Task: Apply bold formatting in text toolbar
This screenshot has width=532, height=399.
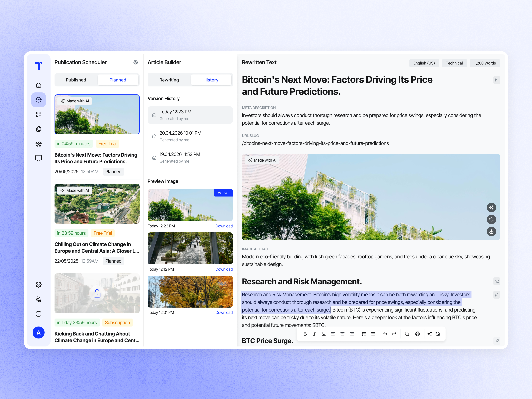Action: (305, 334)
